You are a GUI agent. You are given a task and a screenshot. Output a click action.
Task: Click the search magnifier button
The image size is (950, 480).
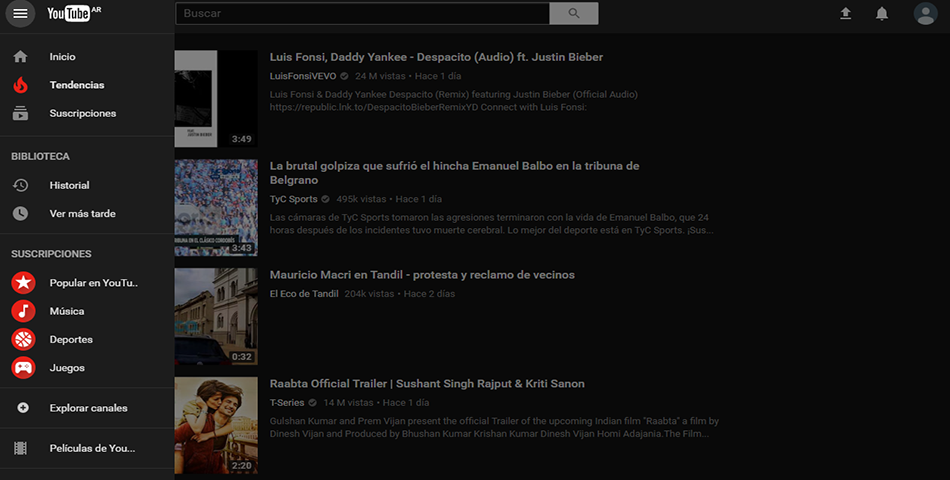574,13
